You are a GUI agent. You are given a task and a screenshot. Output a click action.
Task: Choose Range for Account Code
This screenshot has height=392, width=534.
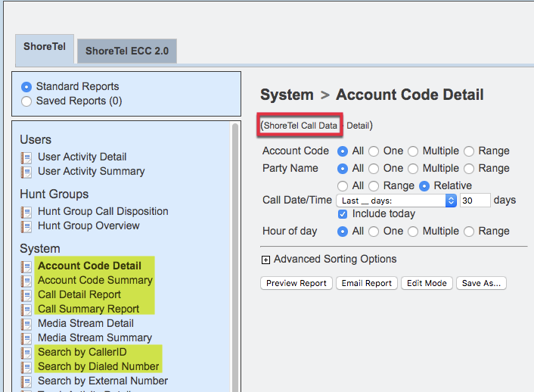(x=469, y=151)
